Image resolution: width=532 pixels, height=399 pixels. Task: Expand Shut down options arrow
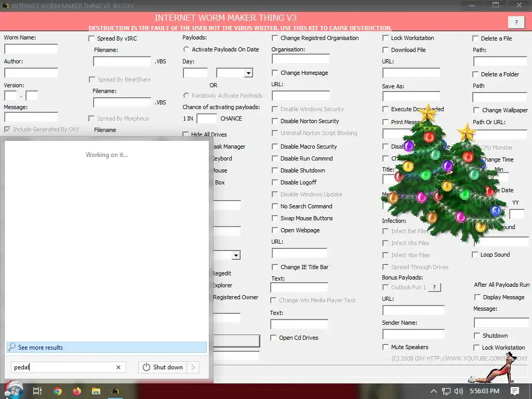(x=193, y=367)
